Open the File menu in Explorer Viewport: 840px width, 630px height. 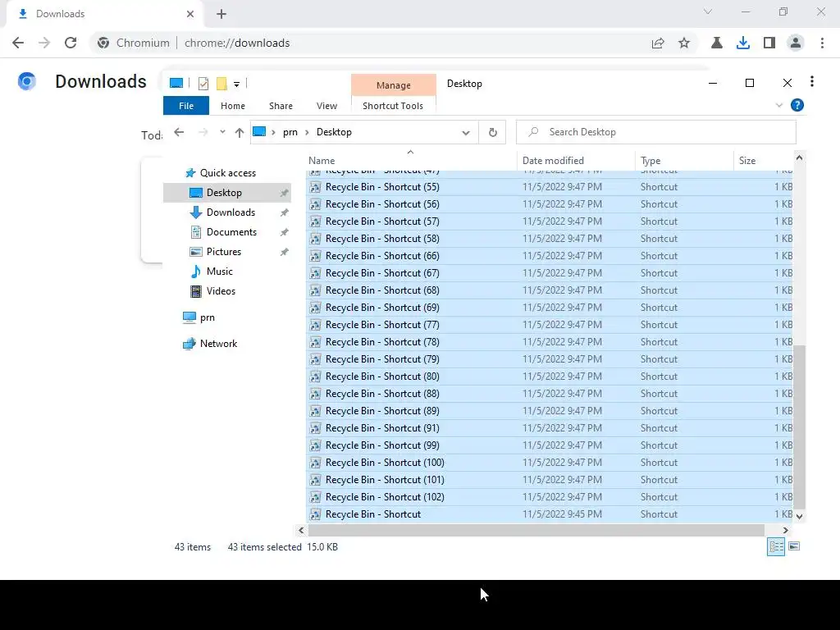pyautogui.click(x=186, y=106)
